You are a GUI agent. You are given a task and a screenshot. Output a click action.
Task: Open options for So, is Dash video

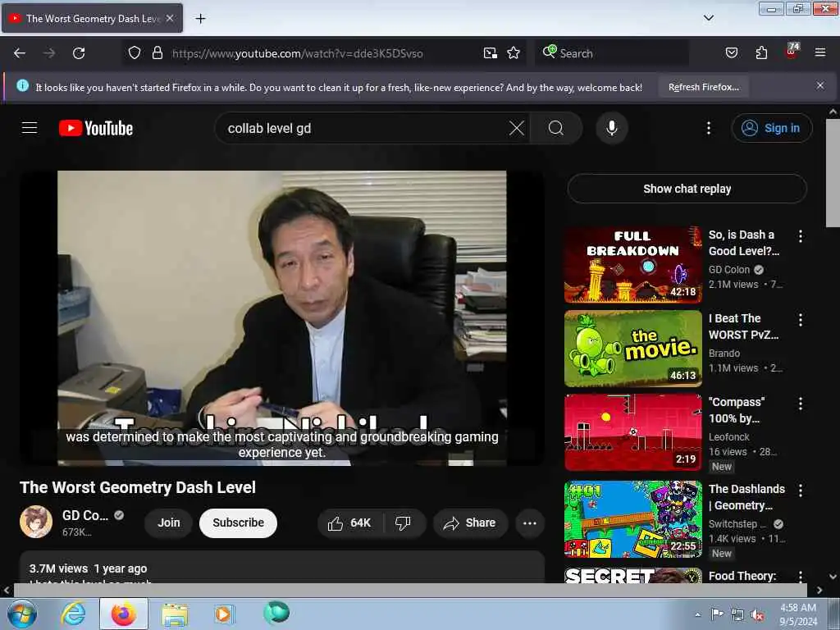(x=801, y=236)
